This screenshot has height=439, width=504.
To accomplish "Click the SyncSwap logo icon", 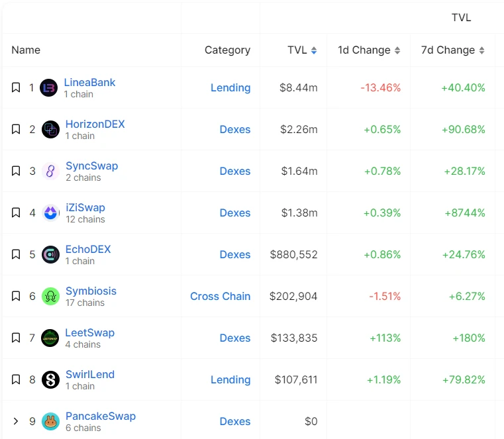I will coord(50,171).
